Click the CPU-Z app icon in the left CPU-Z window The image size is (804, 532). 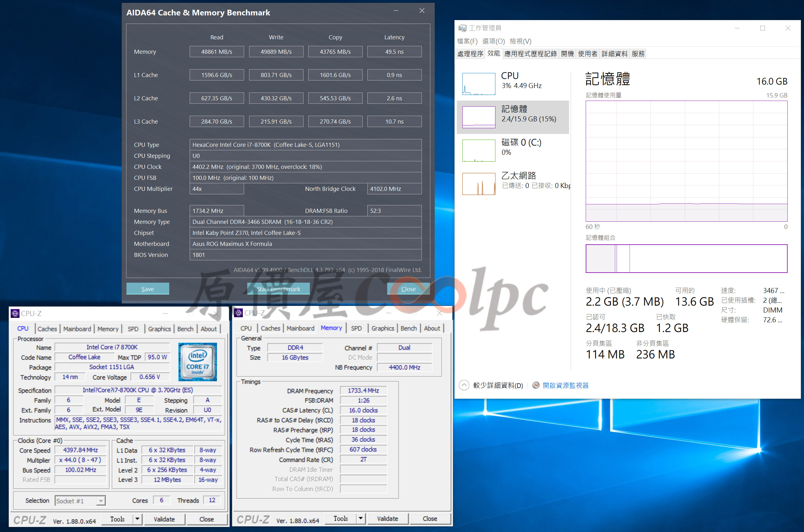15,313
